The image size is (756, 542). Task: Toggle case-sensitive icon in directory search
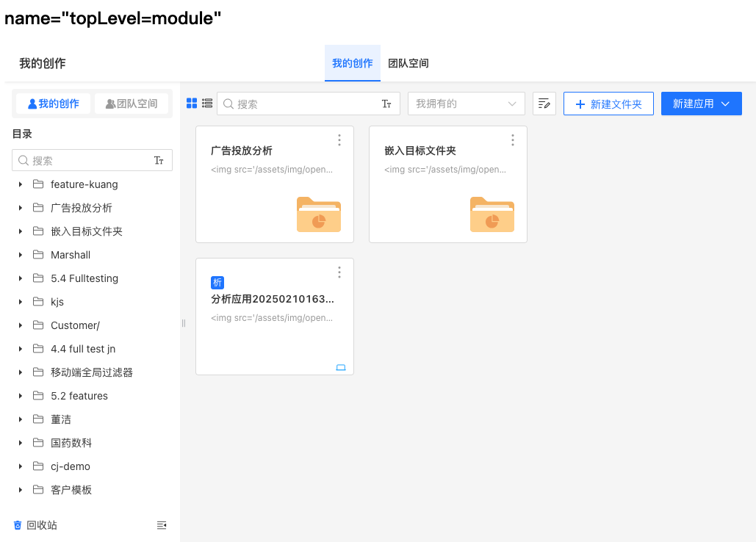[x=158, y=160]
